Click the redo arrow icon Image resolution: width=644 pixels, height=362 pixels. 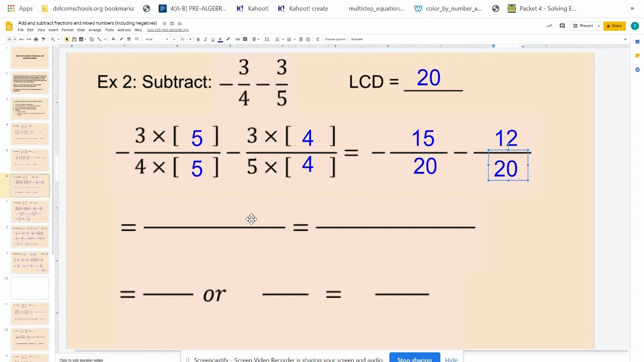pos(29,39)
